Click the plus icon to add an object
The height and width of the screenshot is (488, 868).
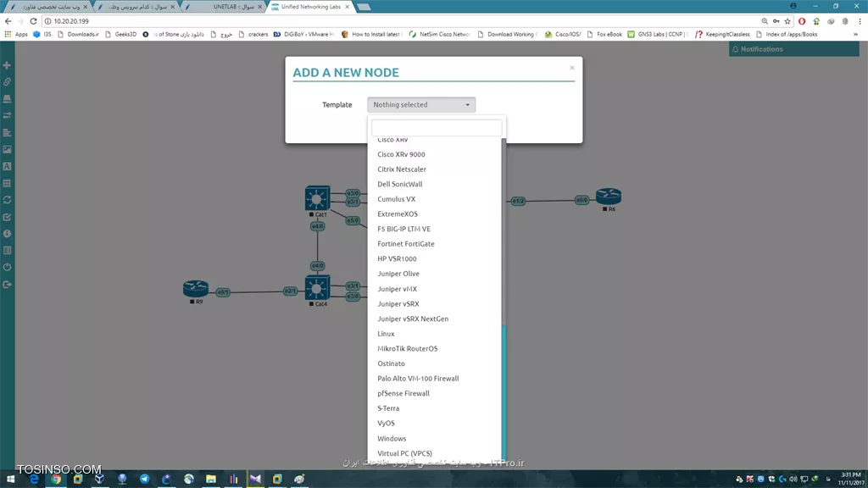click(7, 64)
